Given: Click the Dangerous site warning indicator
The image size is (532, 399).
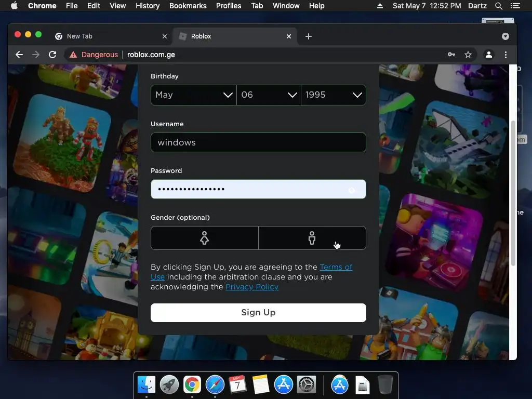Looking at the screenshot, I should click(94, 55).
